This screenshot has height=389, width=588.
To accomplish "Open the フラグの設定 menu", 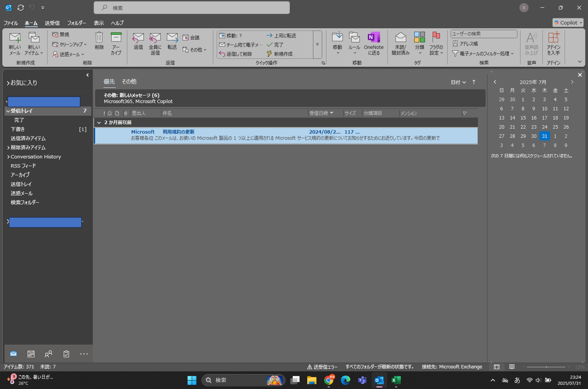I will pyautogui.click(x=436, y=44).
